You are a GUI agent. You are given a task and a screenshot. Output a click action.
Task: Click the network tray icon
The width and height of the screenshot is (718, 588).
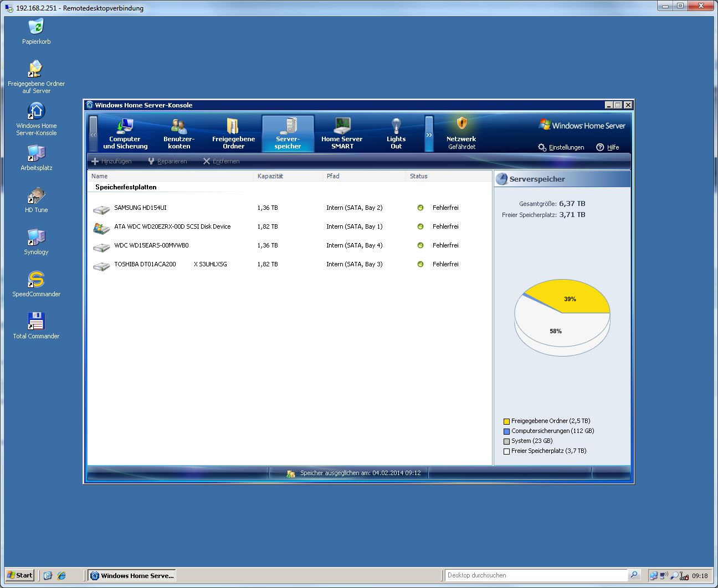654,576
